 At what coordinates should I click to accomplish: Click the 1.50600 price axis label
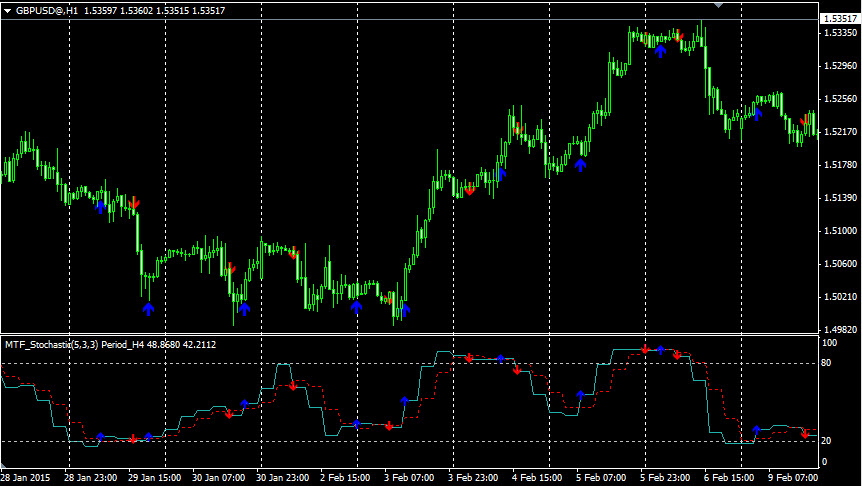click(840, 264)
